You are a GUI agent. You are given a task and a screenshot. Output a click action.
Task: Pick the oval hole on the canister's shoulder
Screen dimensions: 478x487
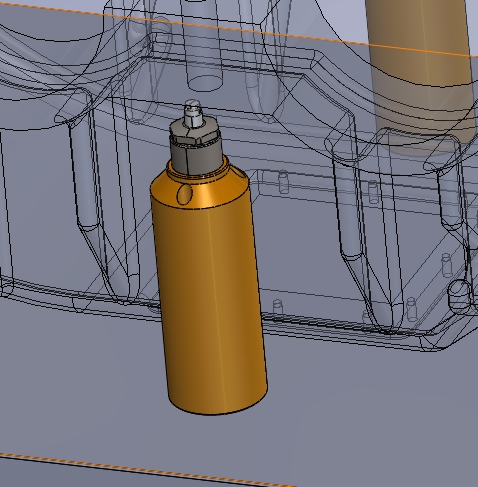[184, 194]
